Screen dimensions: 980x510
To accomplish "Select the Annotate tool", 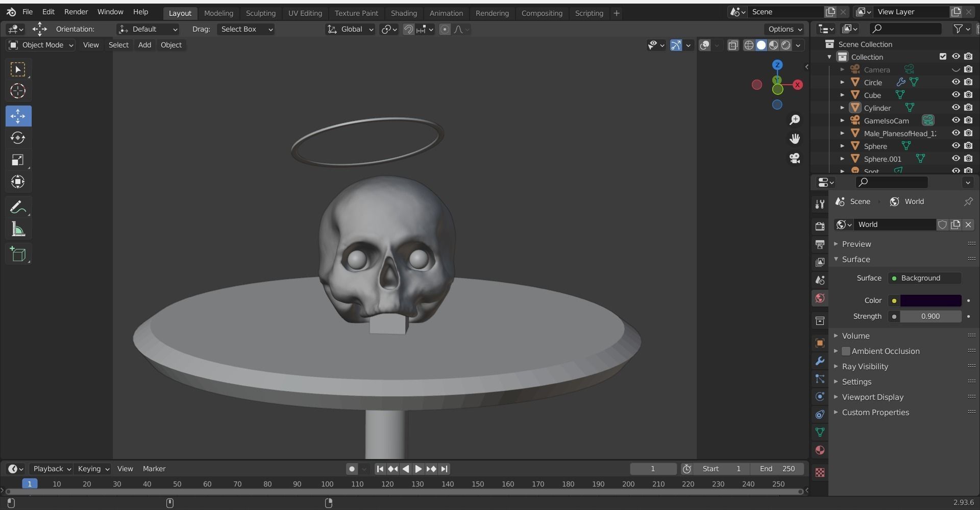I will [x=18, y=207].
